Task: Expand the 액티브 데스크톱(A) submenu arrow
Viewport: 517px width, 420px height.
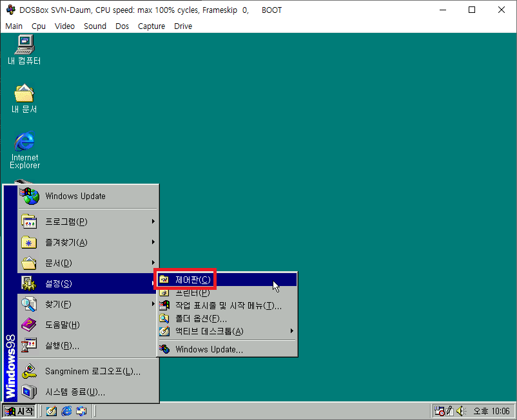Action: (292, 330)
